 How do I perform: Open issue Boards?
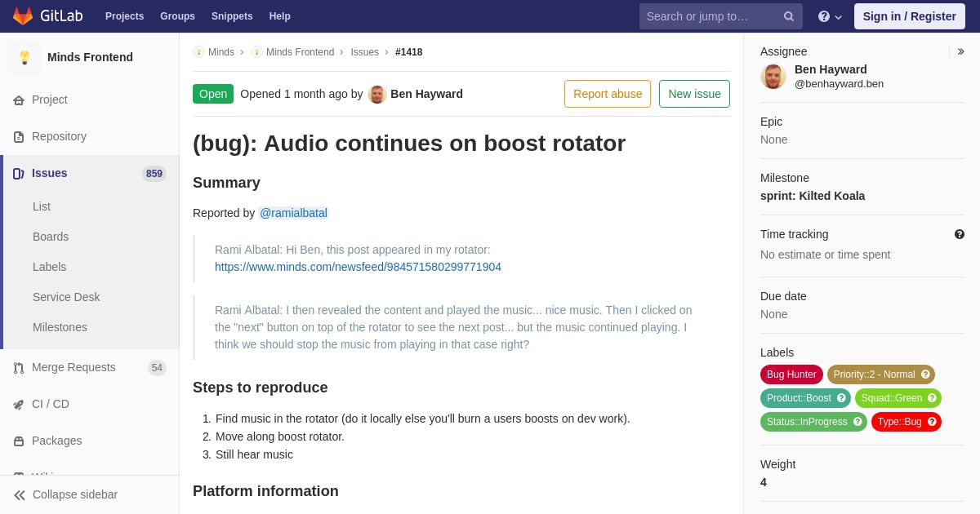click(x=51, y=237)
